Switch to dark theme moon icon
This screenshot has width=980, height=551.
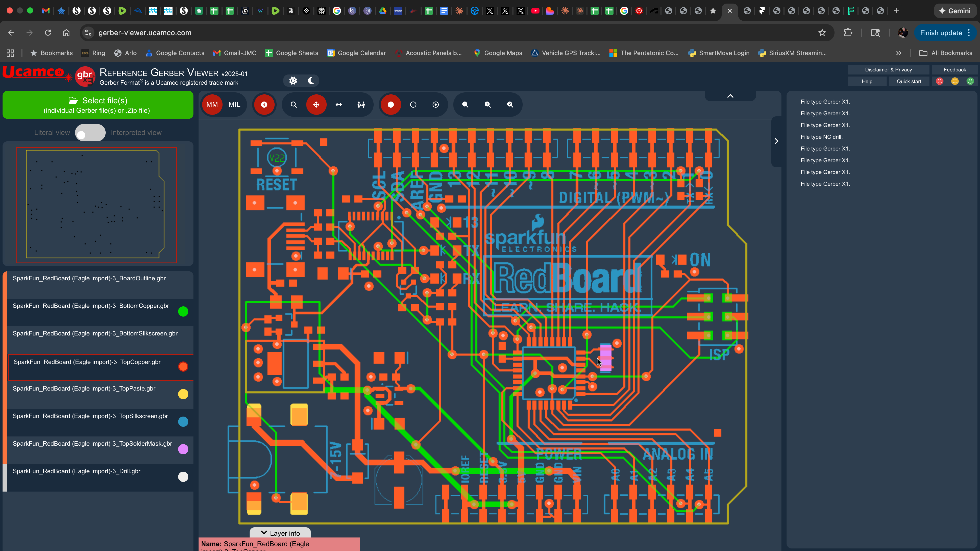[311, 81]
